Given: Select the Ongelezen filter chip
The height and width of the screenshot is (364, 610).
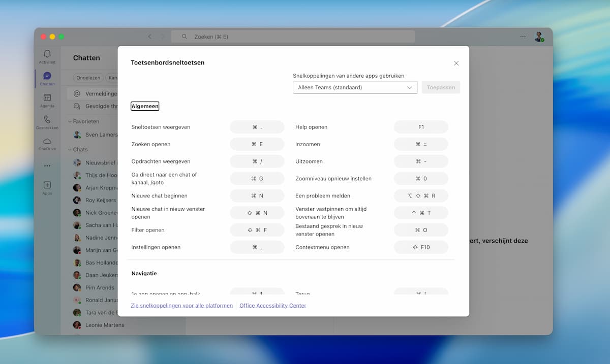Looking at the screenshot, I should tap(87, 78).
